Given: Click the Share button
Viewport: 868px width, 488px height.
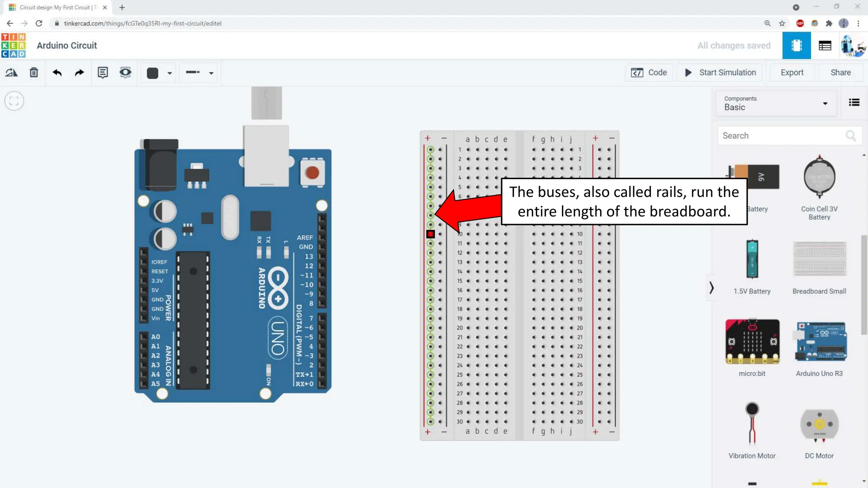Looking at the screenshot, I should click(x=840, y=72).
